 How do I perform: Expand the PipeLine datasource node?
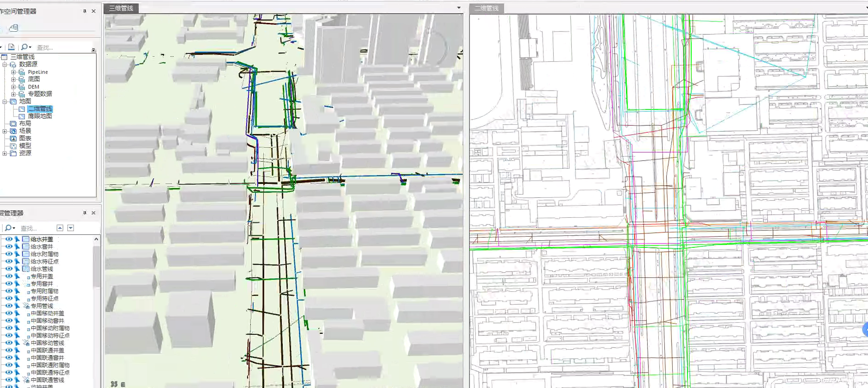point(13,72)
